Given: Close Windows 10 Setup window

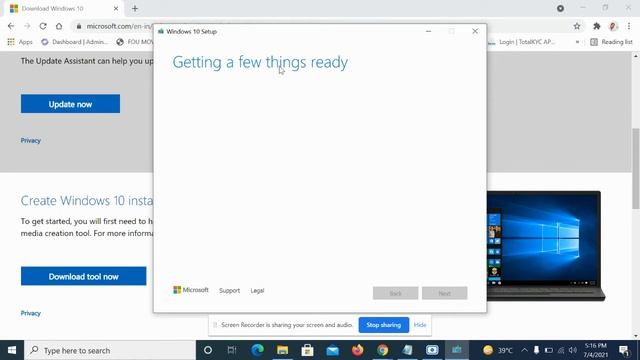Looking at the screenshot, I should pyautogui.click(x=475, y=31).
